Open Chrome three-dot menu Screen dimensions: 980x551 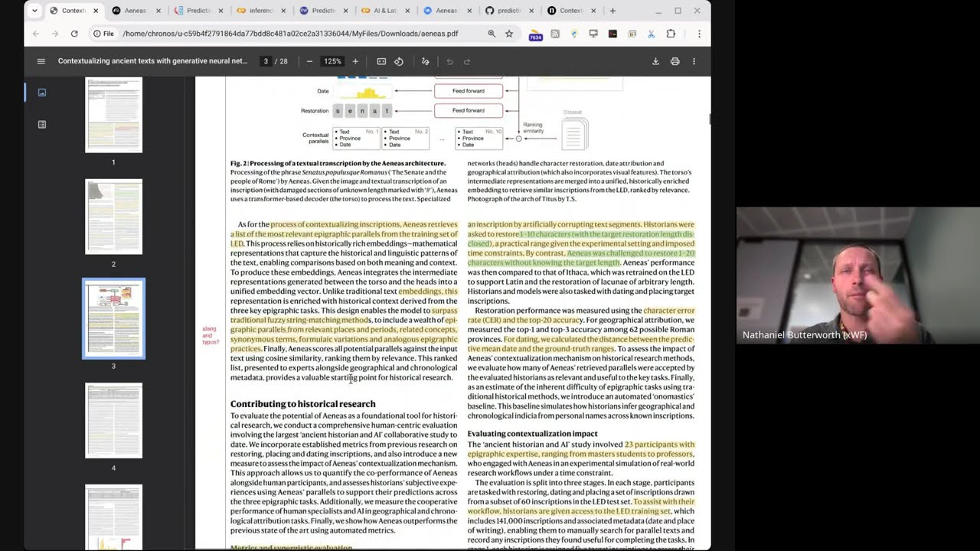699,34
